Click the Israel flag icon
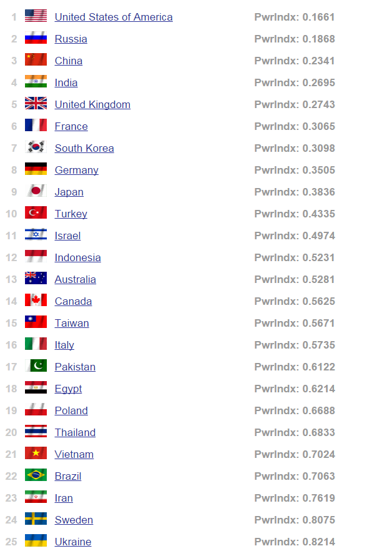Screen dimensions: 392x551 [x=36, y=235]
